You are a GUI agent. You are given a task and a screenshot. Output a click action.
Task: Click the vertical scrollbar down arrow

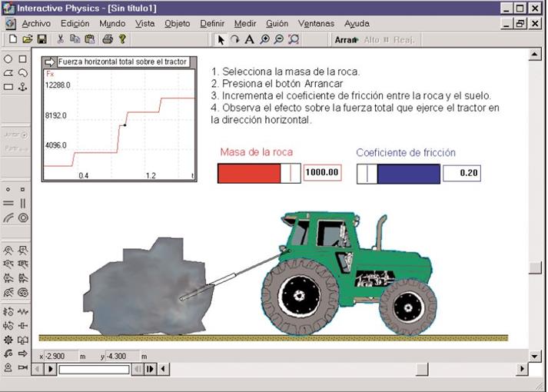[535, 357]
